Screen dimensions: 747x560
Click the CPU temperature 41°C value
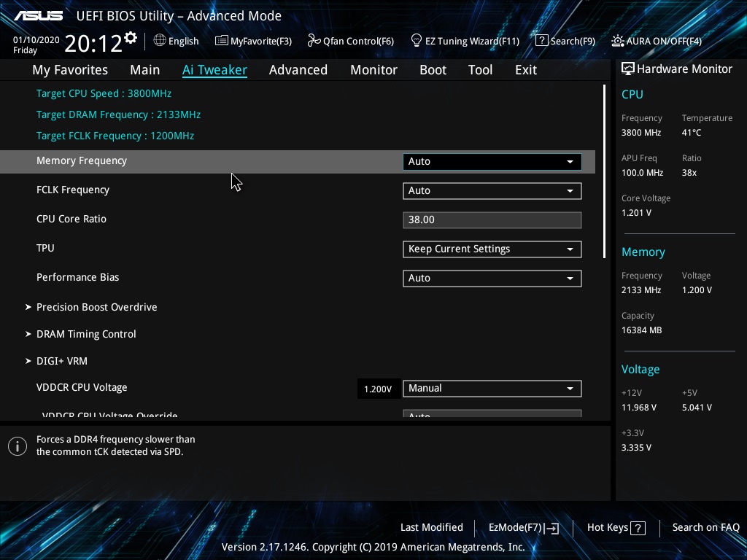coord(692,133)
